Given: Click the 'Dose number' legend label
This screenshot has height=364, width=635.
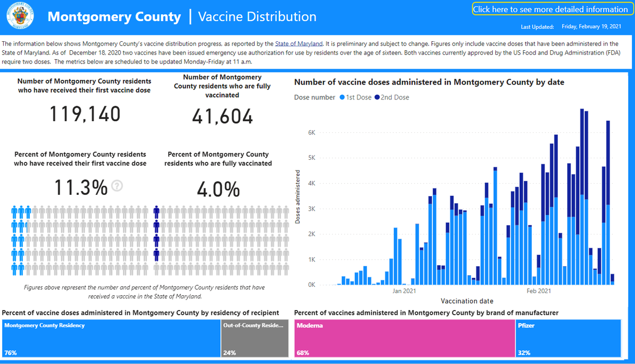Looking at the screenshot, I should pos(314,97).
